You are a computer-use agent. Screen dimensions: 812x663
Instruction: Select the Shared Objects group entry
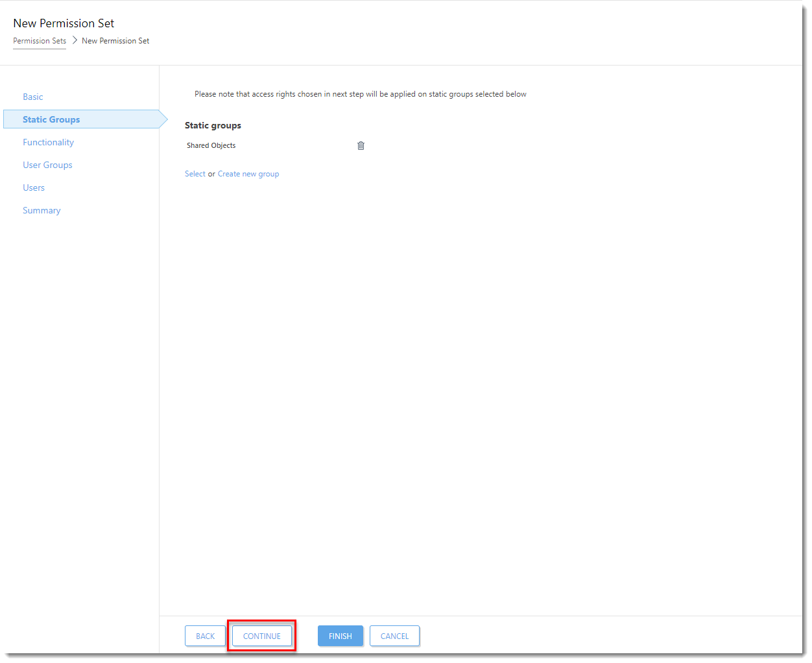point(211,146)
